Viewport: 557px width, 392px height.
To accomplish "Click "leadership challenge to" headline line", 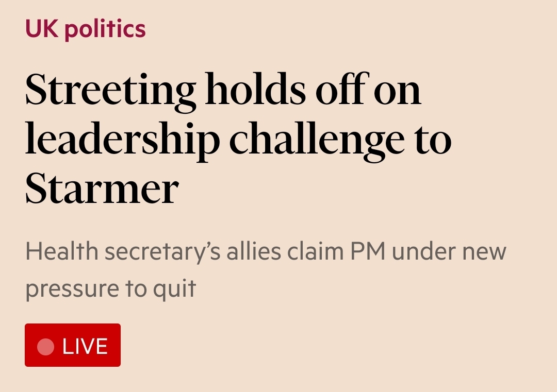I will (x=238, y=141).
